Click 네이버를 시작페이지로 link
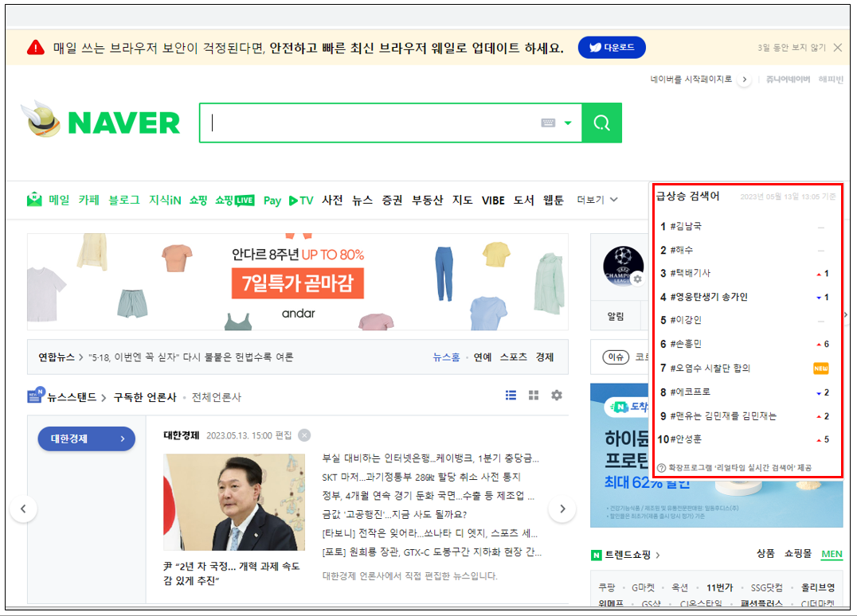 pos(691,79)
